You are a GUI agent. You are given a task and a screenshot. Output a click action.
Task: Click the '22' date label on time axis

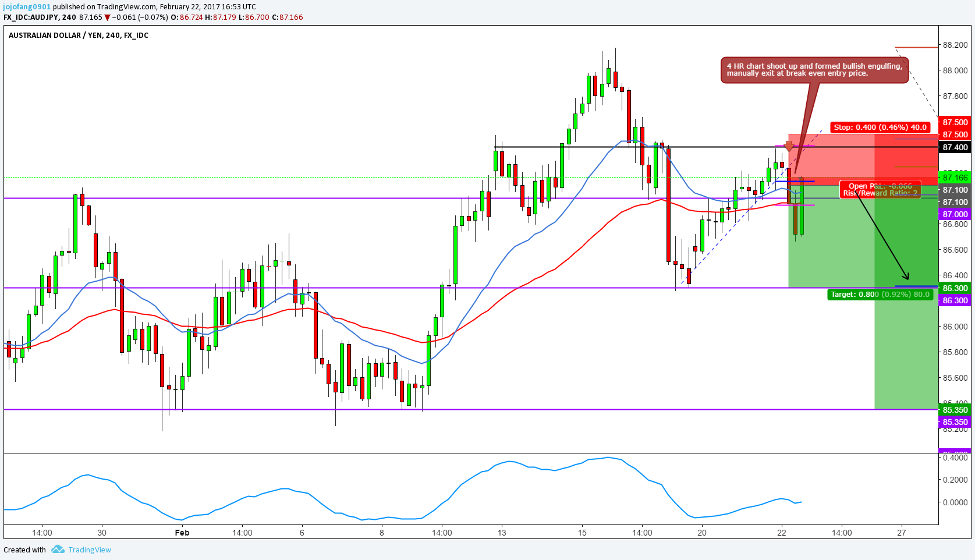[x=782, y=533]
